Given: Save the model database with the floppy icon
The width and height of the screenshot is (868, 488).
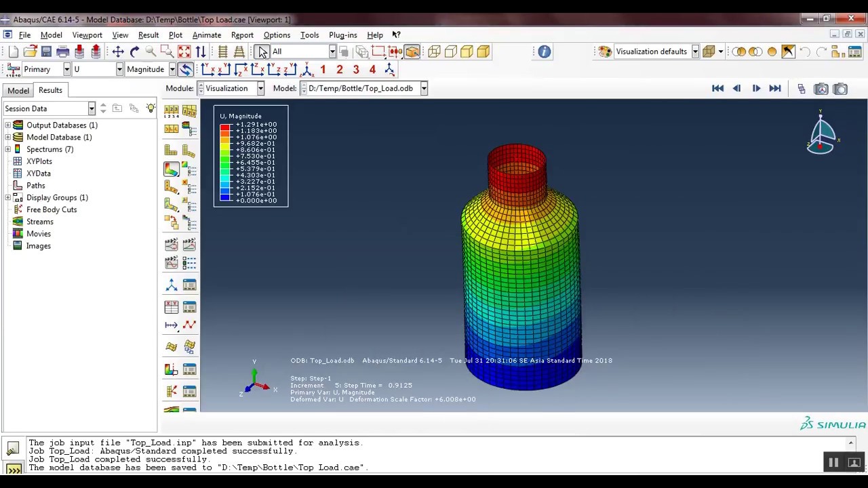Looking at the screenshot, I should [46, 52].
